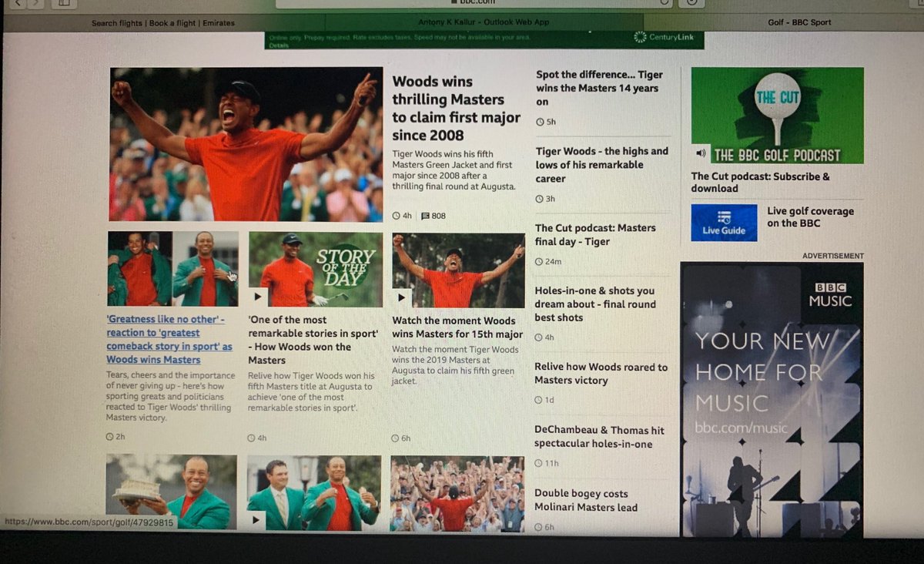Screen dimensions: 924x564
Task: Open 'Double bogey costs Molinari Masters lead'
Action: [585, 500]
